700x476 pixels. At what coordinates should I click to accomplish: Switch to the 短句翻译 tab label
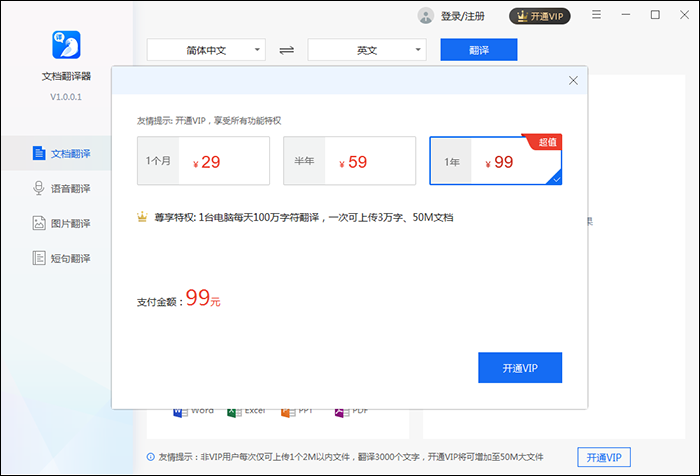(x=71, y=258)
